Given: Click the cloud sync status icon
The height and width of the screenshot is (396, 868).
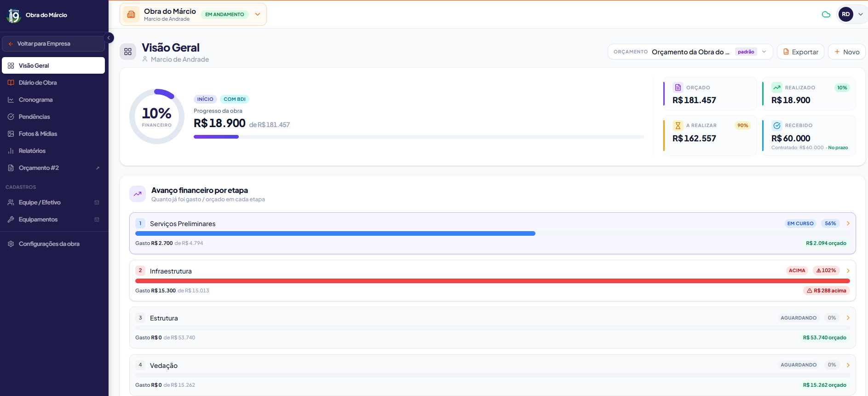Looking at the screenshot, I should click(x=826, y=14).
